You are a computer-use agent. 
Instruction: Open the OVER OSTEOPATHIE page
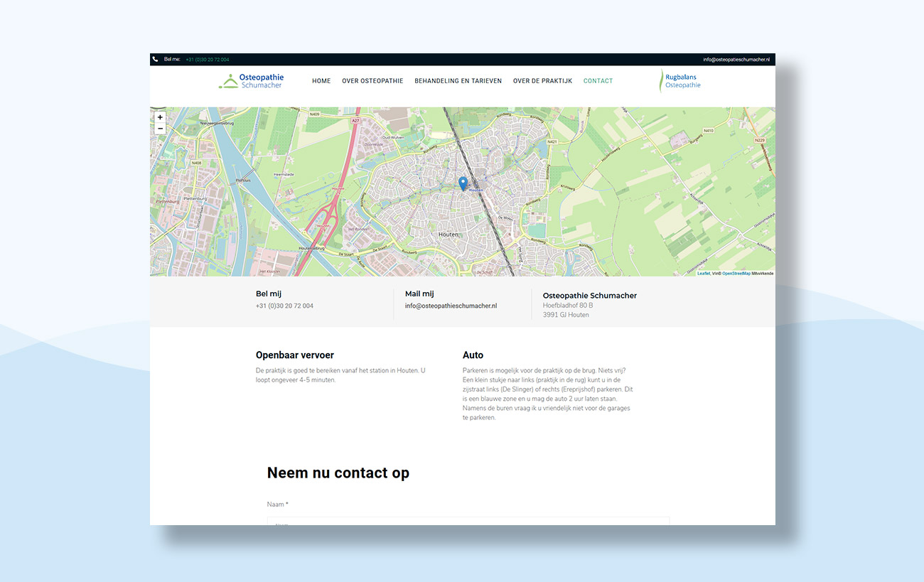pos(372,80)
